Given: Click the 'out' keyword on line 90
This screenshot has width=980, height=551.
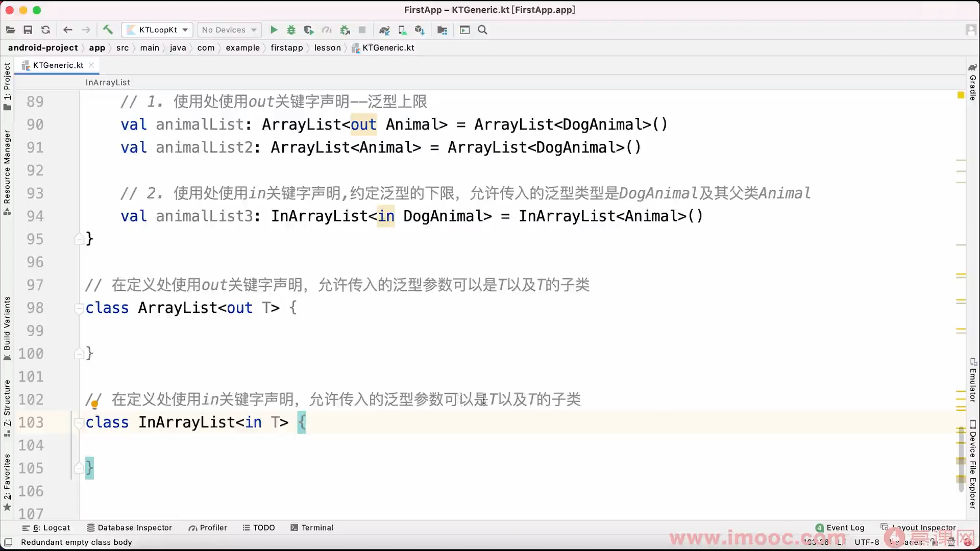Looking at the screenshot, I should [363, 124].
